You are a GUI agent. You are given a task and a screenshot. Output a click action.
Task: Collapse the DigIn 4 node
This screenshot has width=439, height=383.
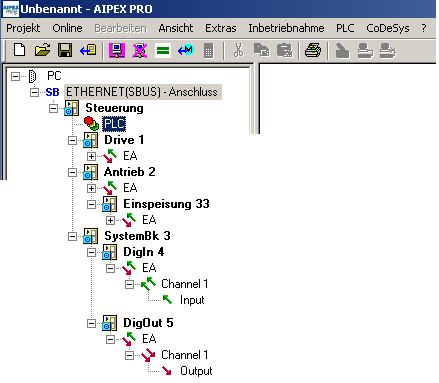[x=91, y=252]
